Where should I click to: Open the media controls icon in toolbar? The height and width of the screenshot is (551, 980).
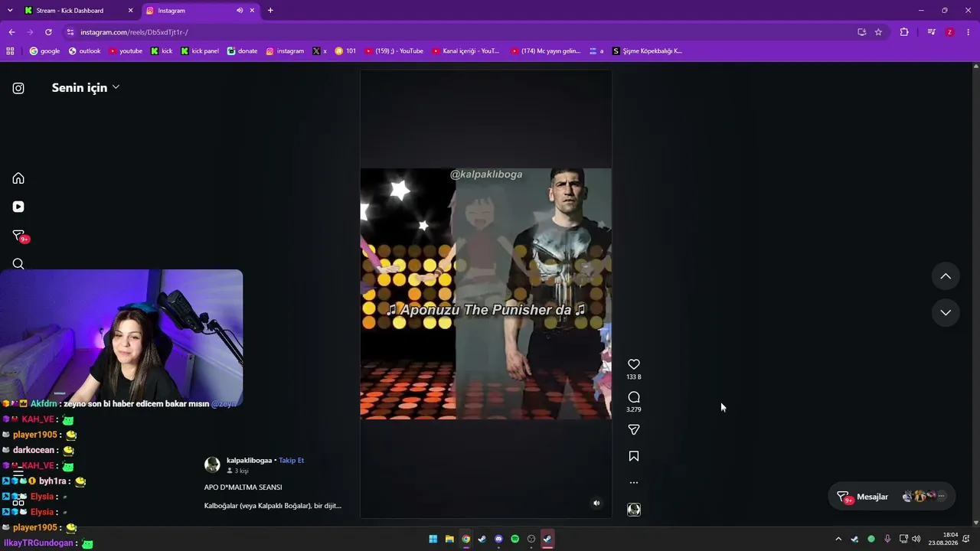931,32
